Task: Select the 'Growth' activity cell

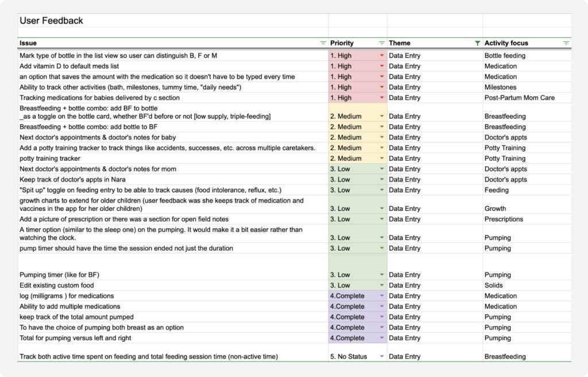Action: [527, 205]
